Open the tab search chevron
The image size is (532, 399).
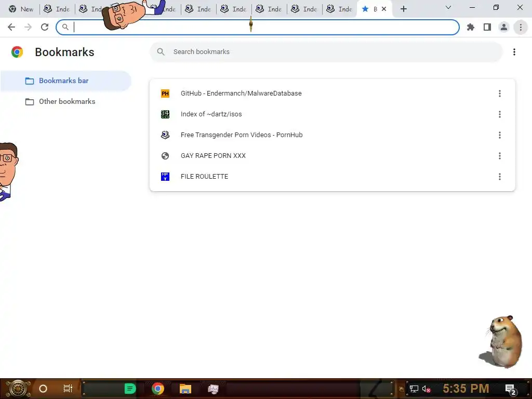448,7
